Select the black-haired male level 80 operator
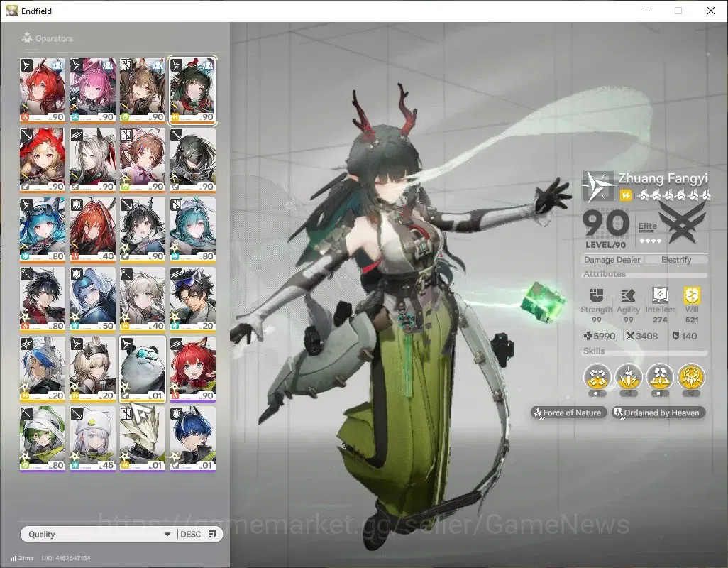The height and width of the screenshot is (568, 728). pyautogui.click(x=43, y=299)
